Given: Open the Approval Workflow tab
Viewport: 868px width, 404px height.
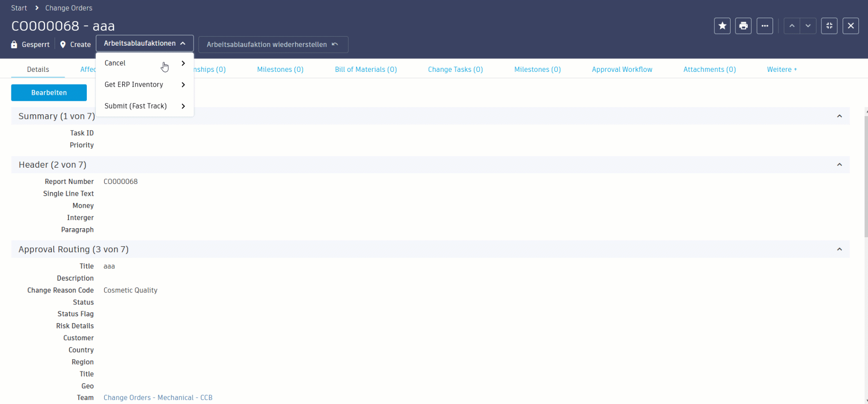Looking at the screenshot, I should coord(622,70).
